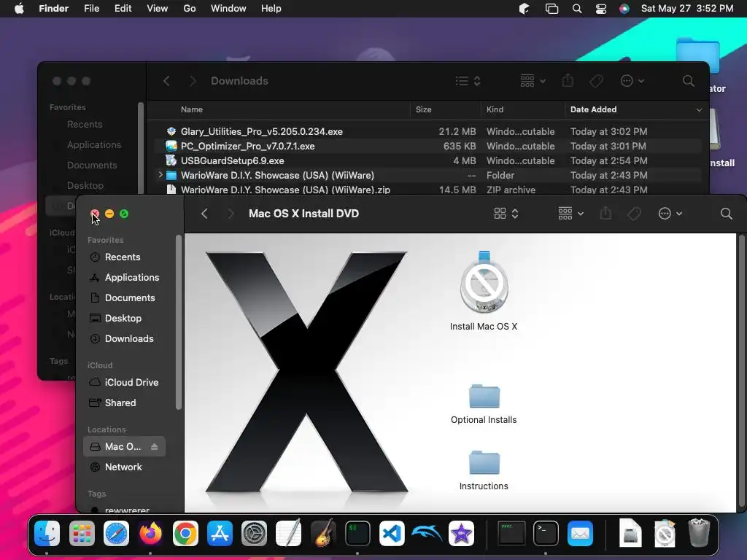Toggle sort order chevron of Date Added column
747x560 pixels.
(699, 109)
